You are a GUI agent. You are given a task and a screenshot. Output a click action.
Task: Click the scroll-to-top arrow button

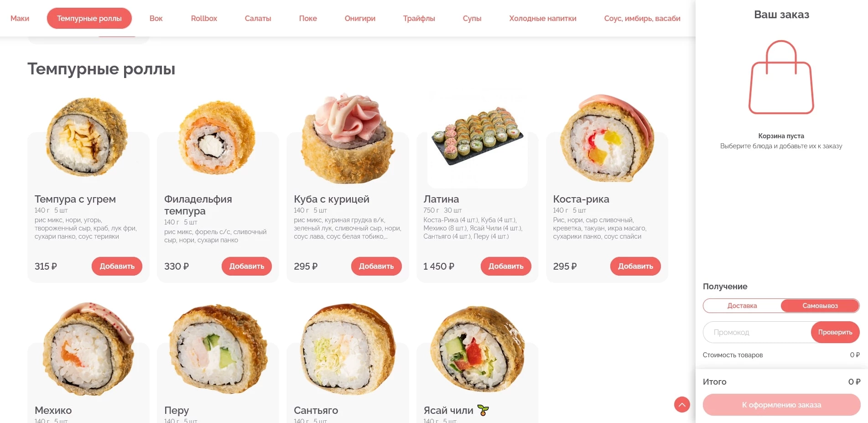tap(682, 404)
